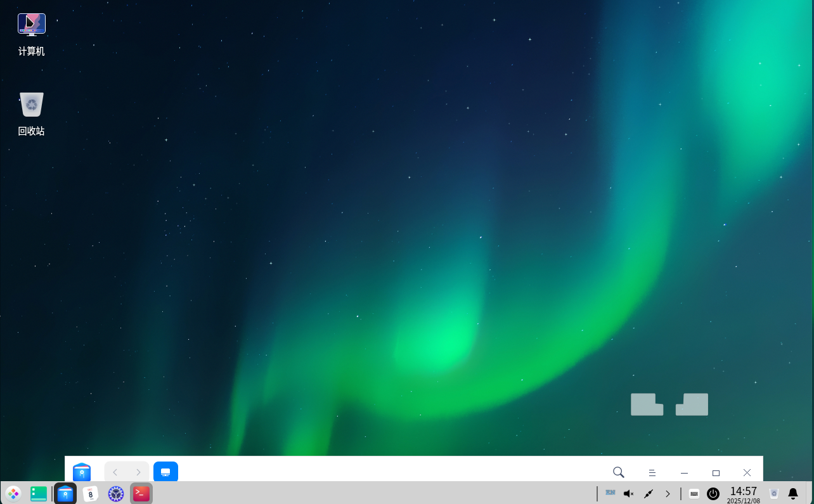
Task: Open the Terminal from the dock
Action: tap(141, 493)
